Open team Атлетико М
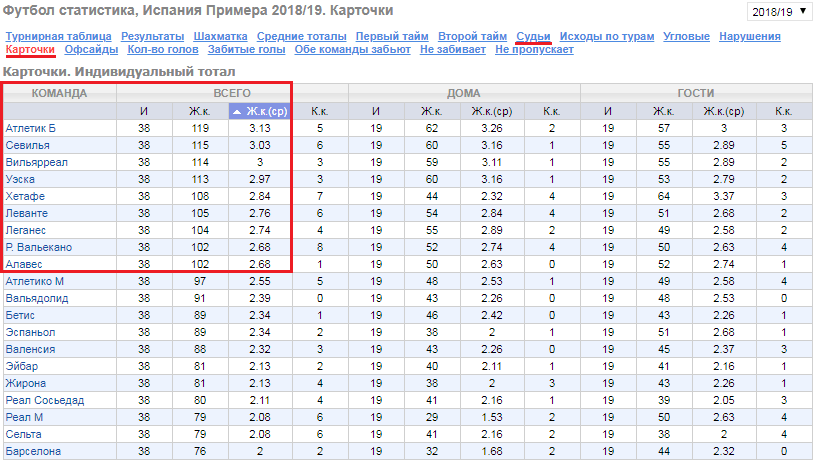 [x=34, y=281]
